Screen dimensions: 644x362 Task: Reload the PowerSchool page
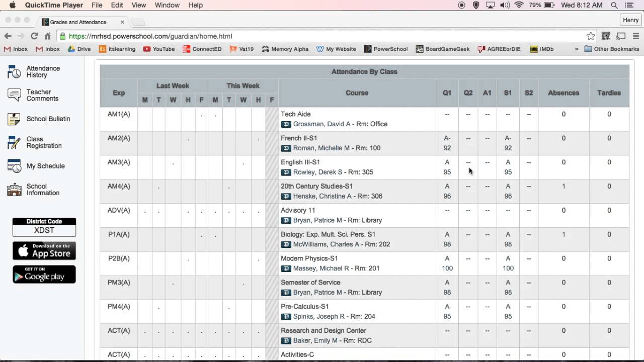(x=34, y=36)
